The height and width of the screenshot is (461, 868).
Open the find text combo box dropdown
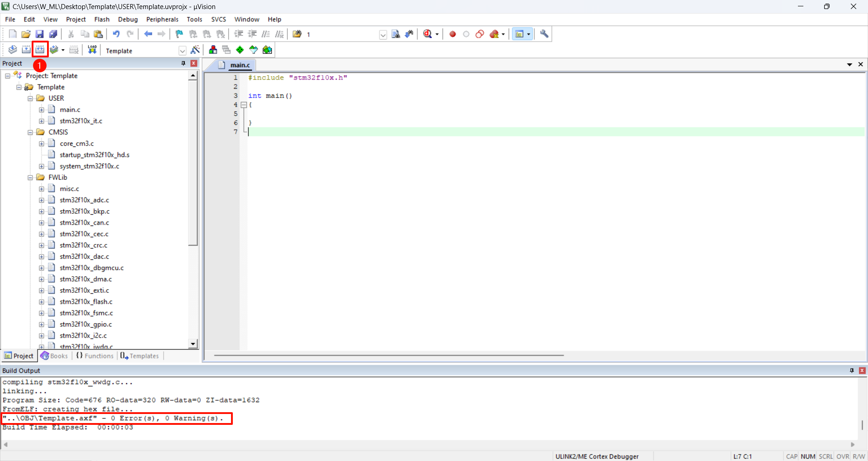[x=383, y=35]
